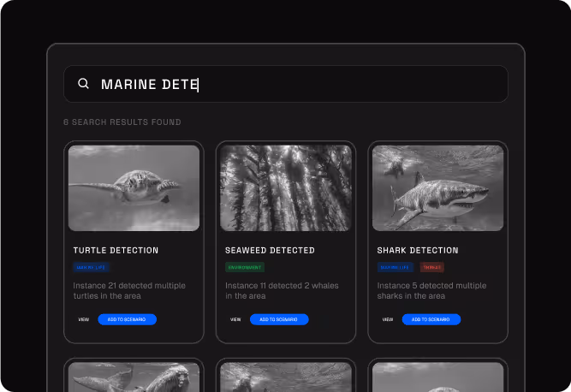
Task: Add Shark Detection to scenario
Action: coord(431,319)
